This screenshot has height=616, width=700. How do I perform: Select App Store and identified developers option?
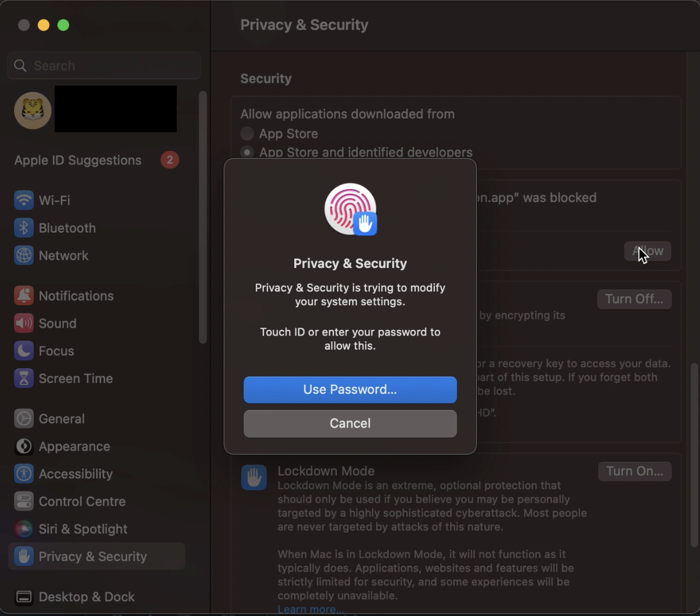(x=247, y=152)
